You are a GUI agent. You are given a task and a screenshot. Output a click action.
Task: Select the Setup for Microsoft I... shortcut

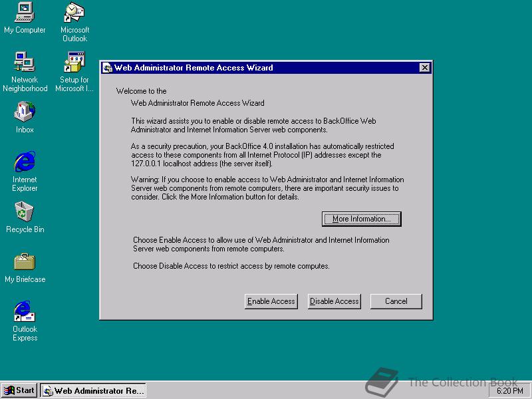pyautogui.click(x=74, y=72)
